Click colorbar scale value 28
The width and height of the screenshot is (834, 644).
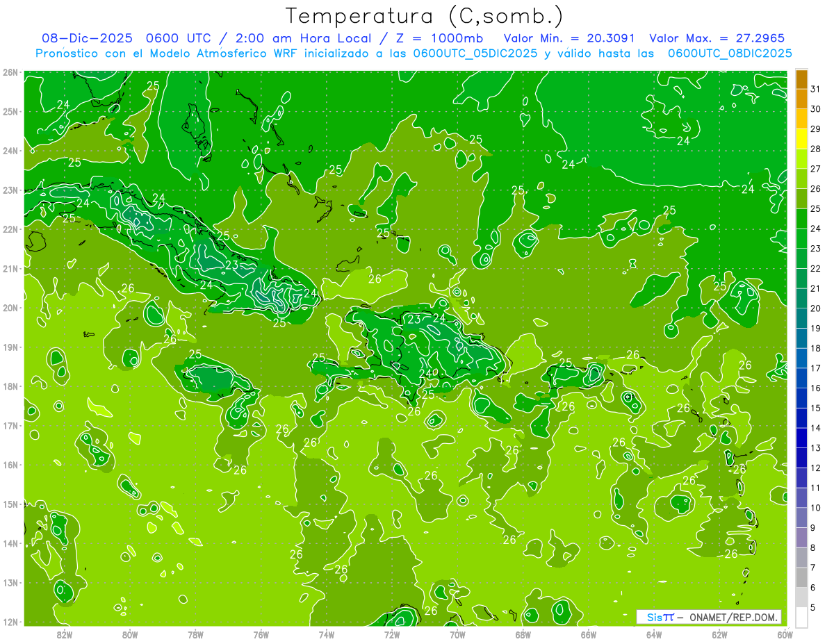coord(816,149)
